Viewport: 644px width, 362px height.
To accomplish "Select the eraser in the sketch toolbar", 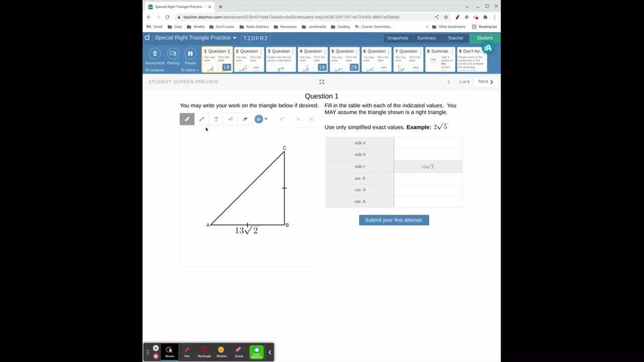I will pyautogui.click(x=245, y=119).
